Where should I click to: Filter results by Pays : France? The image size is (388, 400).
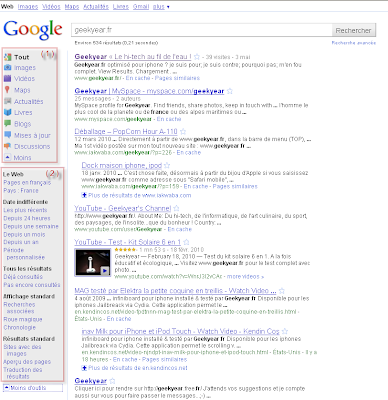tap(21, 190)
